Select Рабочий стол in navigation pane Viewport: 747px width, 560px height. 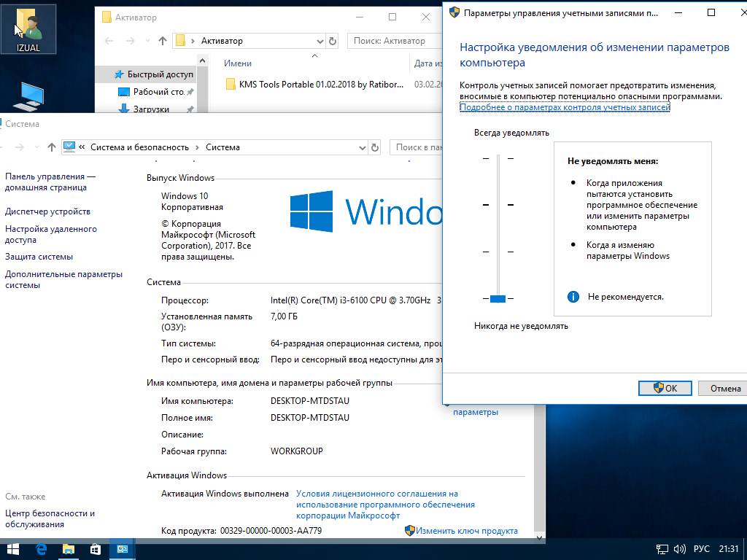click(155, 91)
